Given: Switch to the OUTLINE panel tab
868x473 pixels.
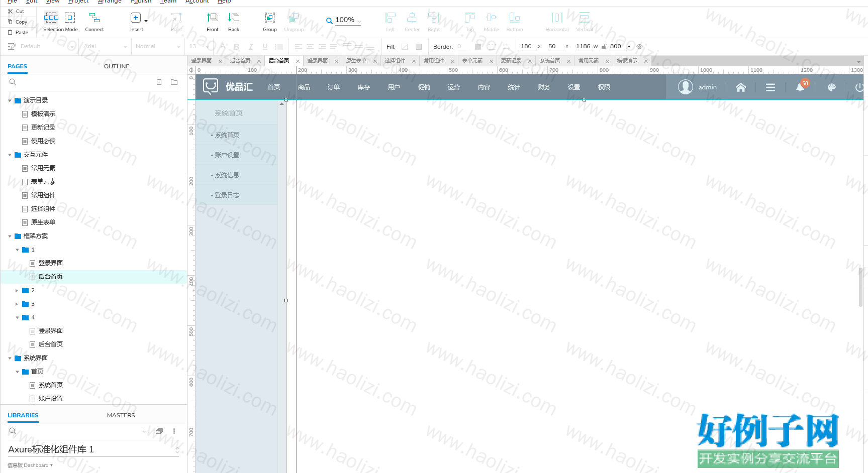Looking at the screenshot, I should [x=117, y=66].
